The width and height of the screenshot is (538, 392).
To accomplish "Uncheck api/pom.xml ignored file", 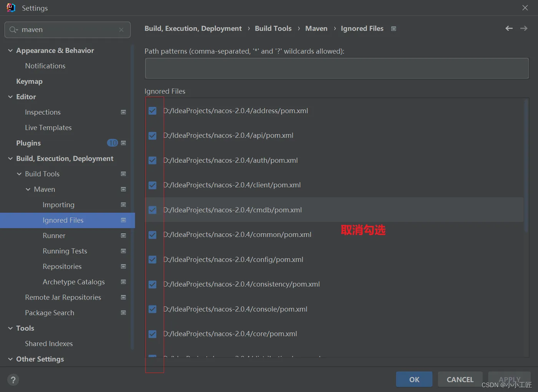I will (x=153, y=136).
